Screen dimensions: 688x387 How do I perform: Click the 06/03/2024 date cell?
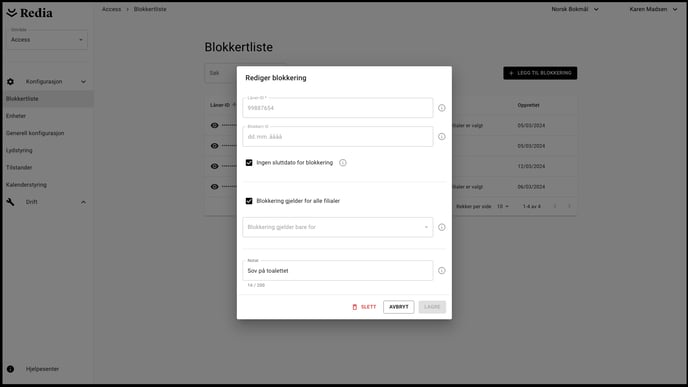click(x=531, y=187)
